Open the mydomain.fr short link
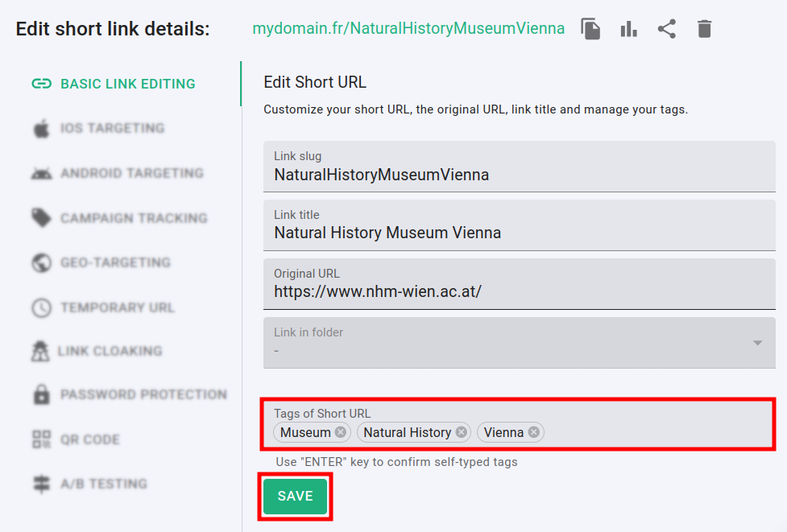787x532 pixels. 408,29
